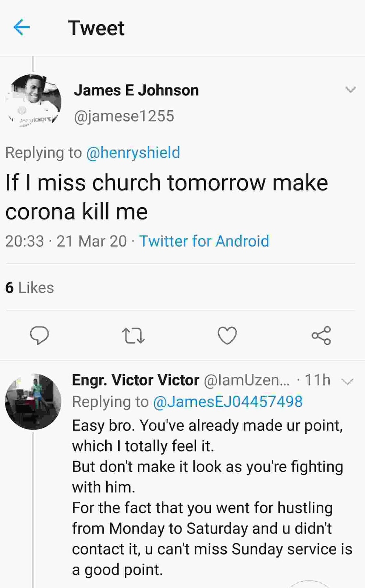365x588 pixels.
Task: Tap the Twitter for Android link
Action: tap(204, 241)
